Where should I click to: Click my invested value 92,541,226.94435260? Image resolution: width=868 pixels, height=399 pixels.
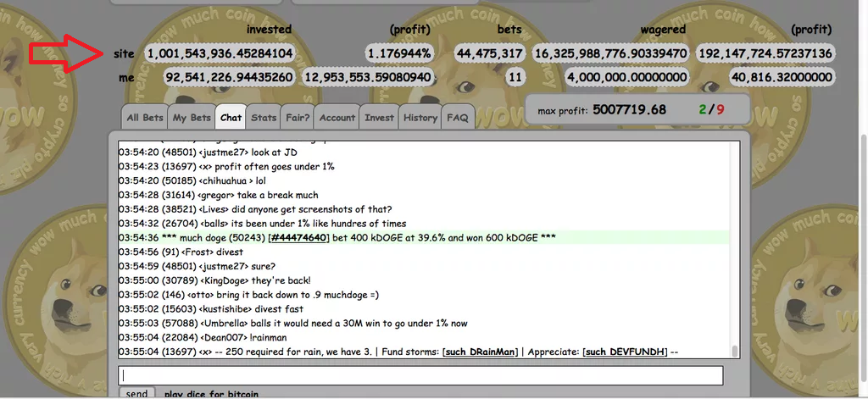229,77
